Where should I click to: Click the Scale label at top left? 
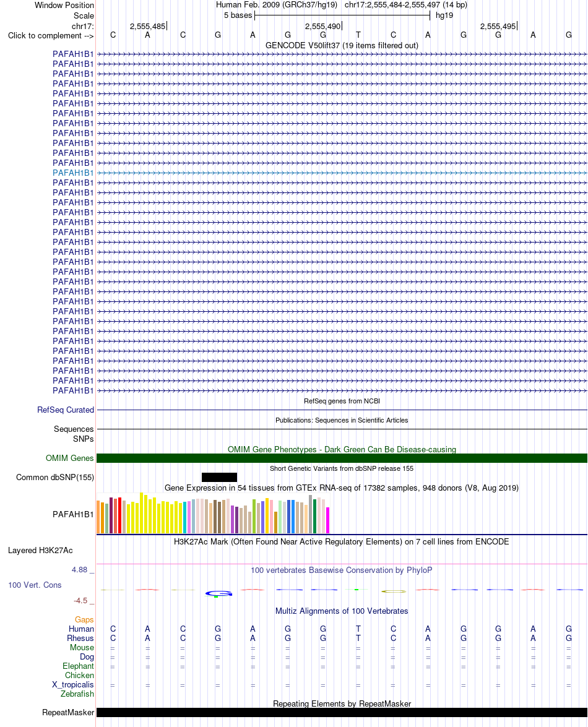[84, 15]
